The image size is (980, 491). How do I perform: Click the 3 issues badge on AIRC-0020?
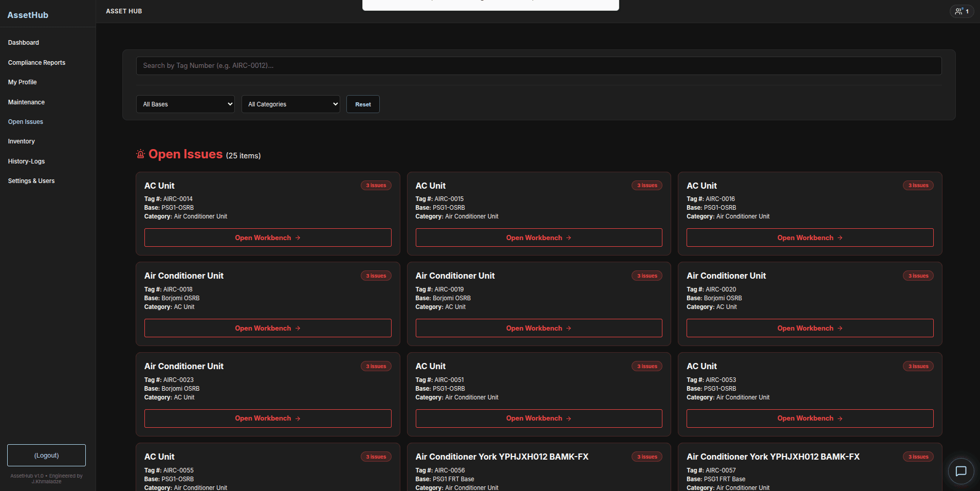pyautogui.click(x=918, y=276)
